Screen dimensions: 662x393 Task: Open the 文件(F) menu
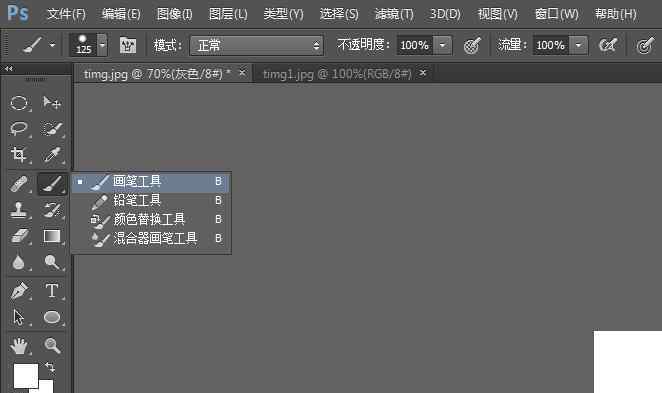[66, 14]
